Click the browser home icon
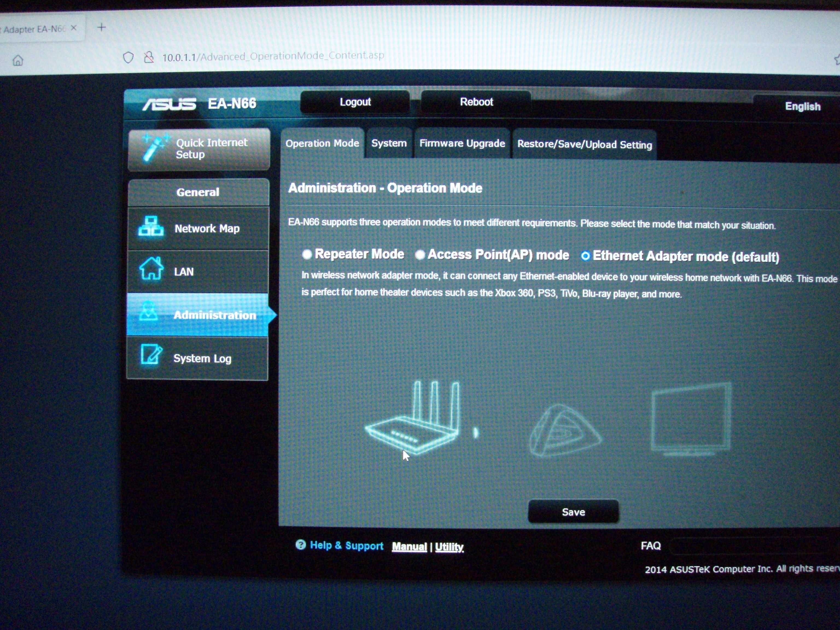The height and width of the screenshot is (630, 840). pos(18,60)
